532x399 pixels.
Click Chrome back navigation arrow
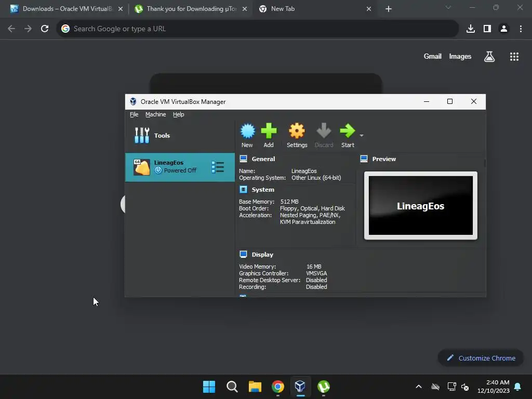[x=11, y=29]
